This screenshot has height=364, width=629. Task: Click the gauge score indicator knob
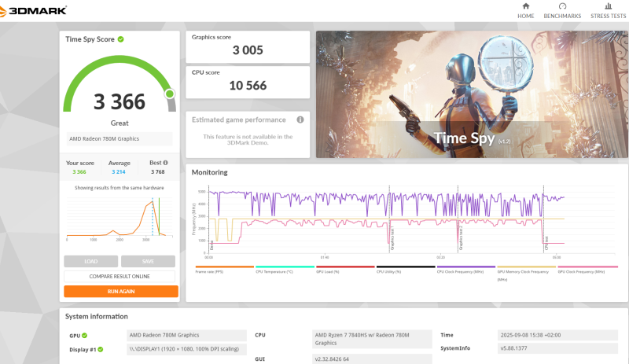[x=170, y=94]
